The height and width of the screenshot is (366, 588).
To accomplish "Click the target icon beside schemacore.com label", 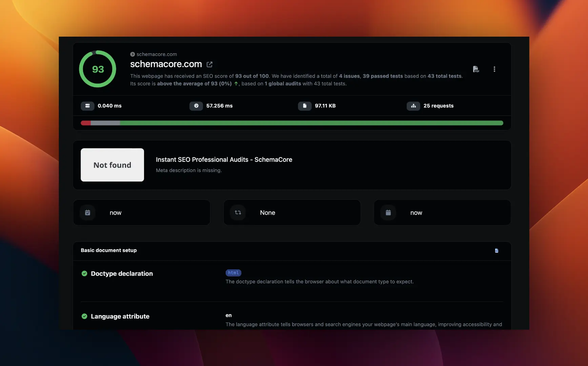I will [132, 54].
